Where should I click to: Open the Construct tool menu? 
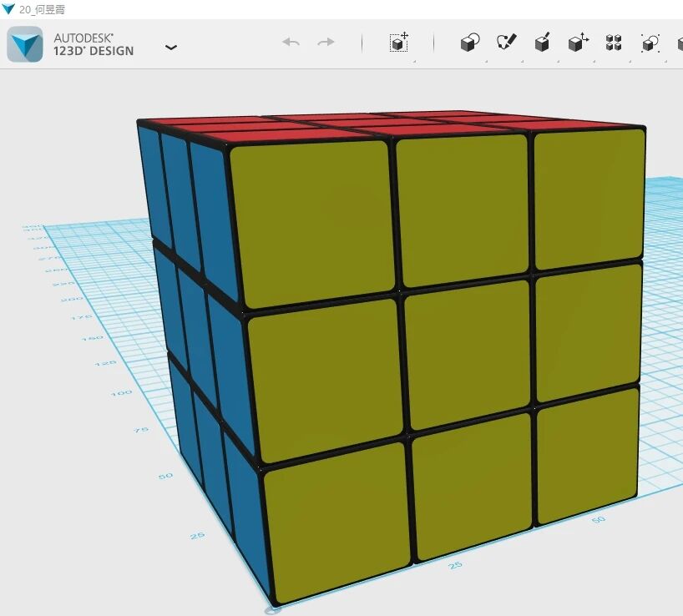543,43
